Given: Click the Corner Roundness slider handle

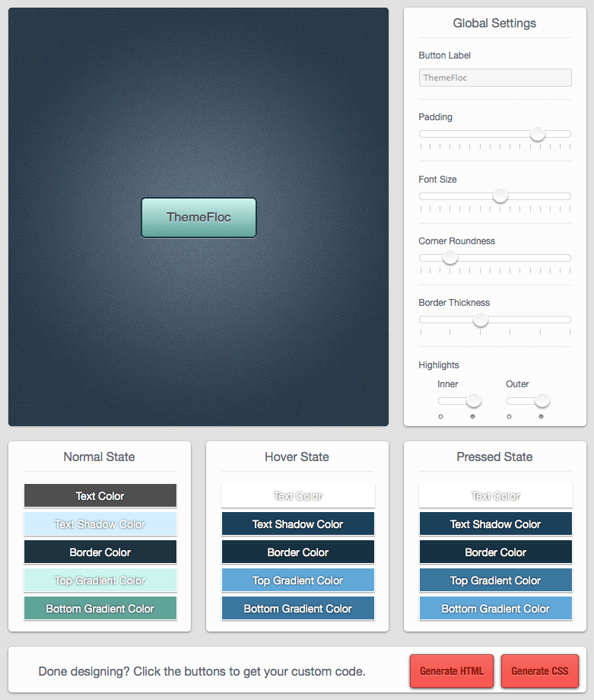Looking at the screenshot, I should tap(449, 257).
